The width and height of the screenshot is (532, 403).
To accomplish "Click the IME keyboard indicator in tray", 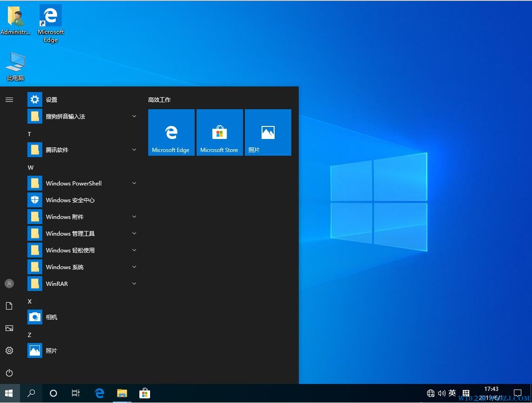I will [466, 393].
